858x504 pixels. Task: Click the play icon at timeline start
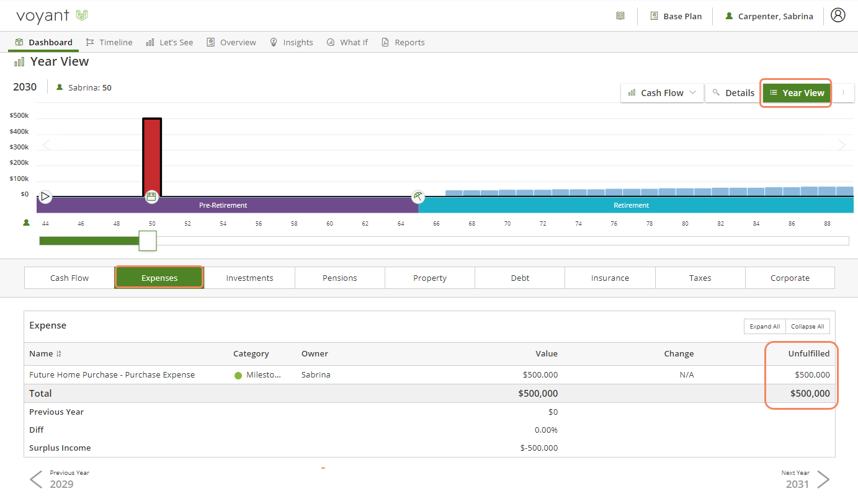coord(45,197)
